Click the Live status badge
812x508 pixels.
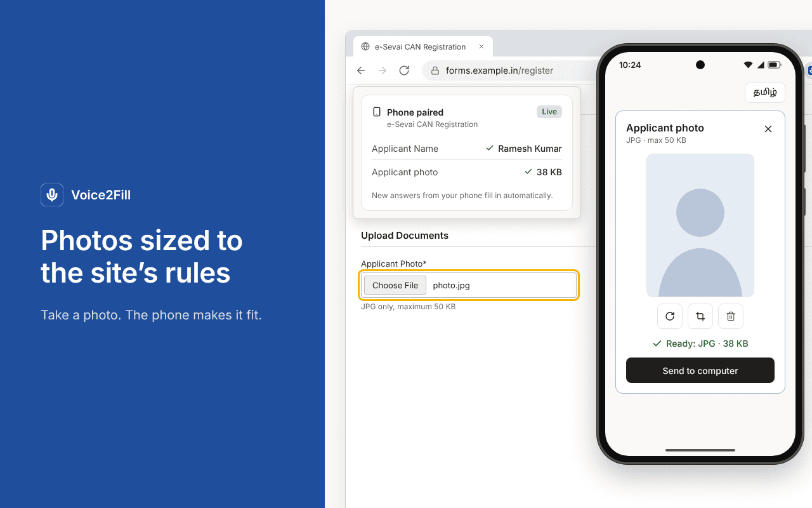(x=549, y=112)
